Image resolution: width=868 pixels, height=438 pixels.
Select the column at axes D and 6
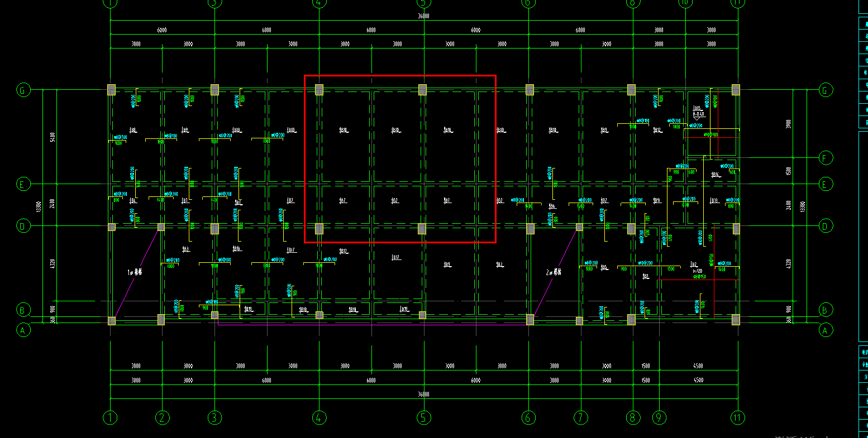(530, 229)
